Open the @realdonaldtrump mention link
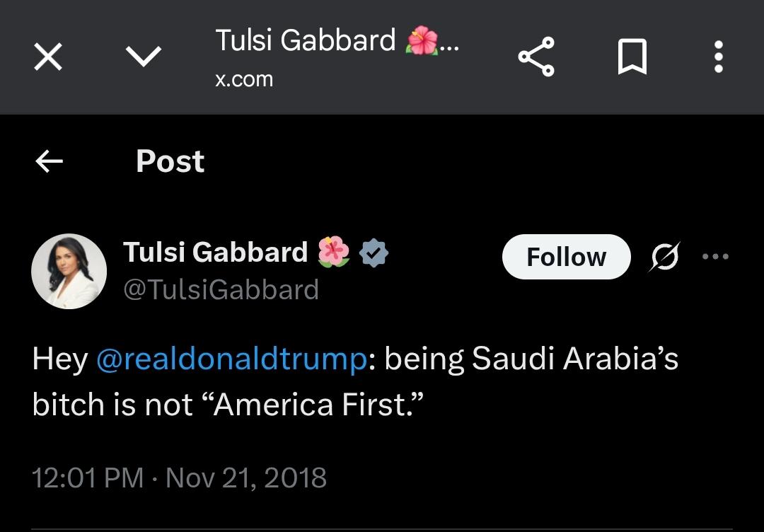The width and height of the screenshot is (764, 532). point(231,359)
